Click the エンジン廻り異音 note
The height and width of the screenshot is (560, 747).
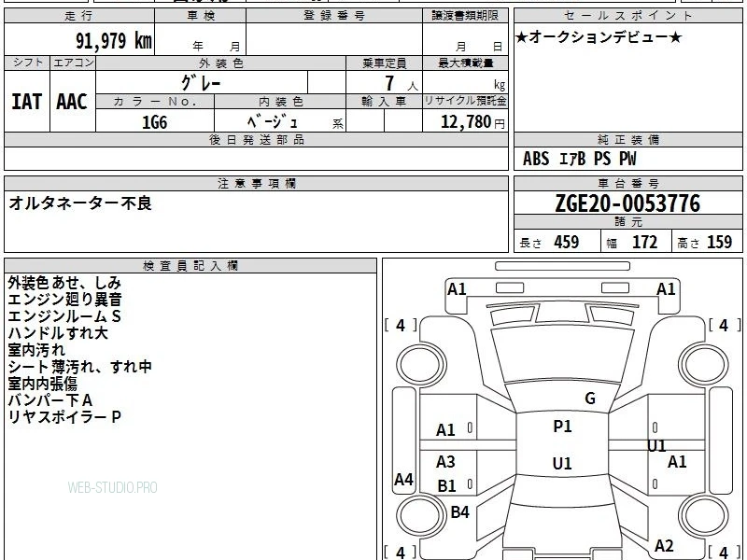tap(64, 300)
